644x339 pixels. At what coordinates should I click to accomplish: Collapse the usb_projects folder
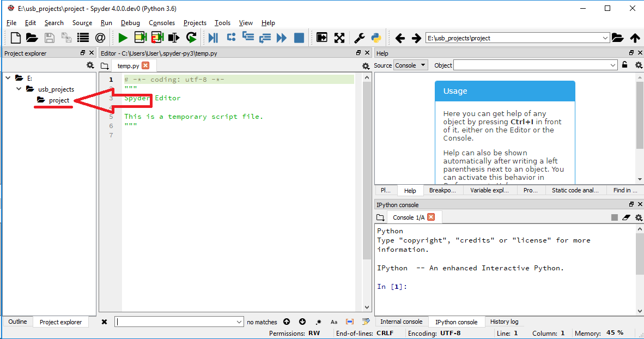(18, 89)
